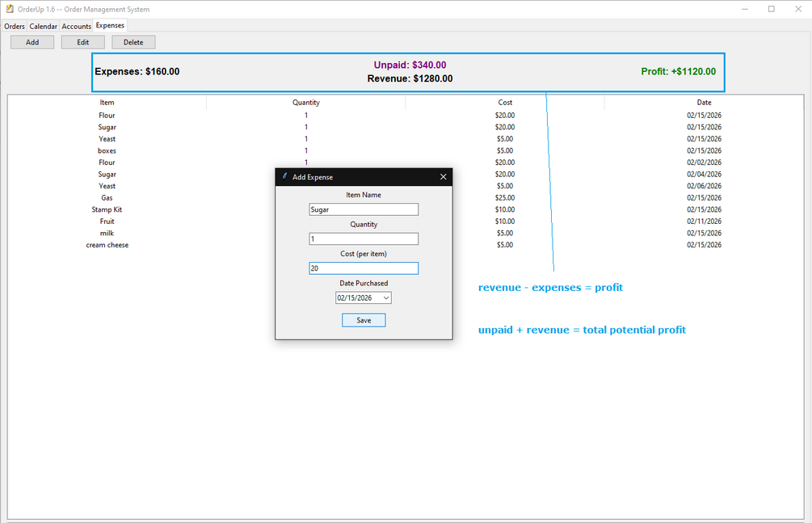The height and width of the screenshot is (523, 812).
Task: Click the 02/04/2026 date cell
Action: point(704,174)
